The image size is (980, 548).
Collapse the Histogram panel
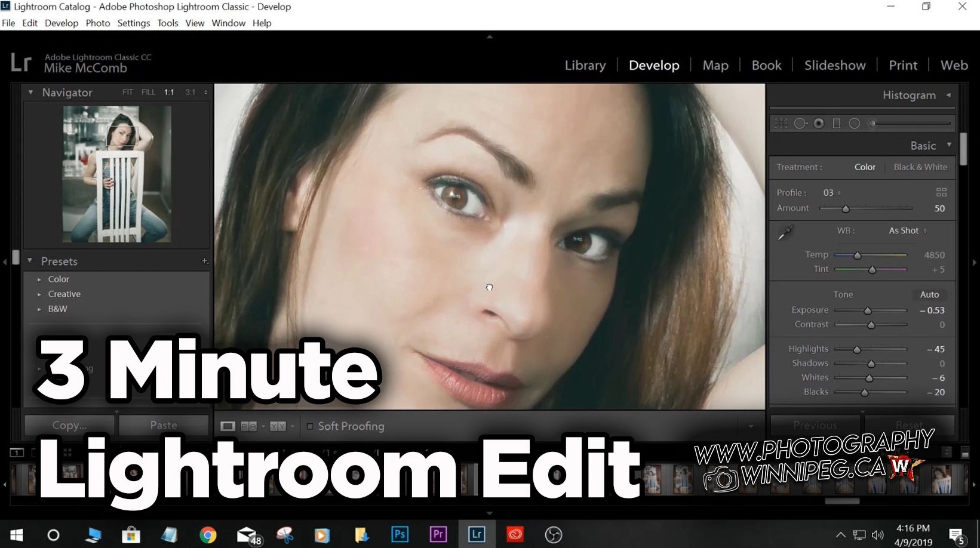pyautogui.click(x=950, y=95)
